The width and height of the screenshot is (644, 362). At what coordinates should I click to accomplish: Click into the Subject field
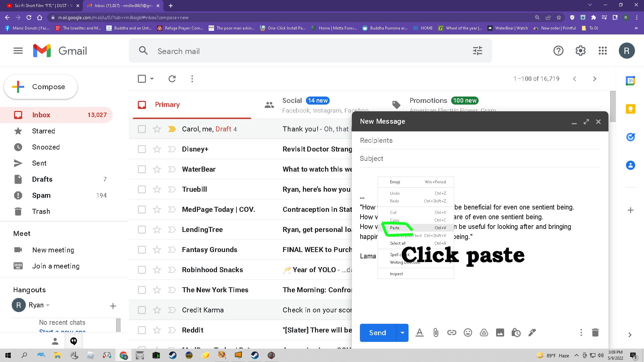click(480, 159)
